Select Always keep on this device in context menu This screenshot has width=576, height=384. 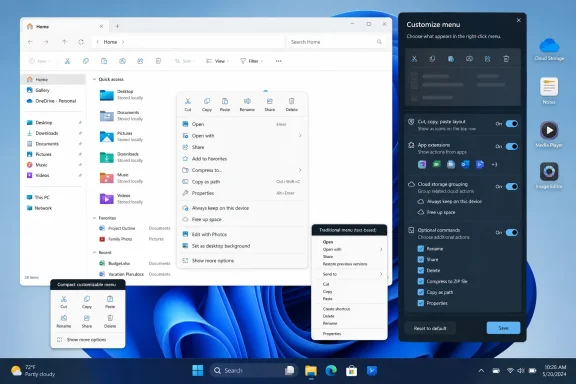242,208
